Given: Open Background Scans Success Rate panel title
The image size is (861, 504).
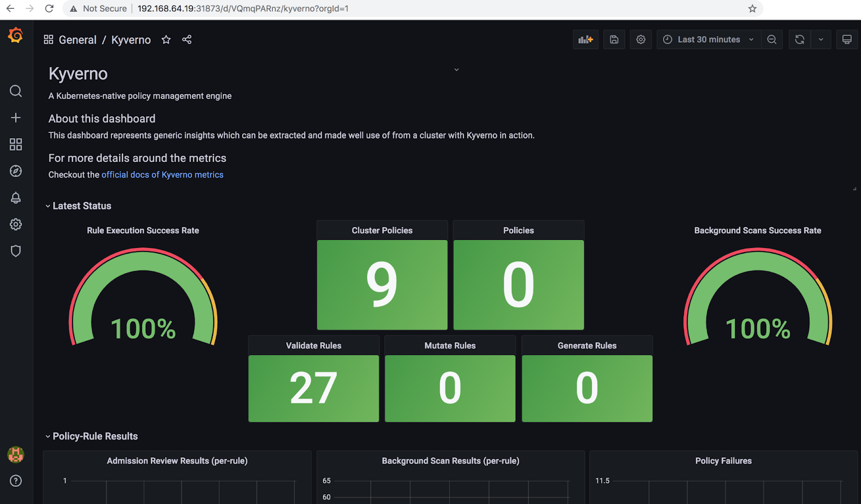Looking at the screenshot, I should coord(758,230).
